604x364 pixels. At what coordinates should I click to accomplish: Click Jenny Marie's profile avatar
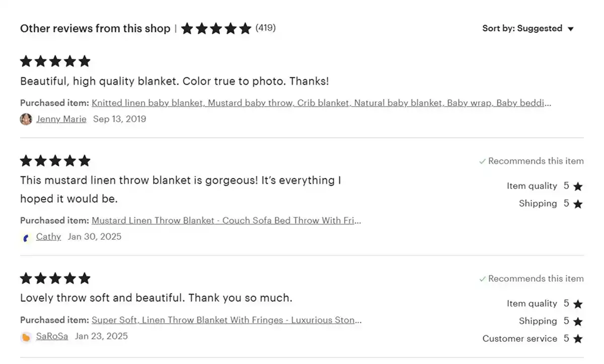[26, 119]
